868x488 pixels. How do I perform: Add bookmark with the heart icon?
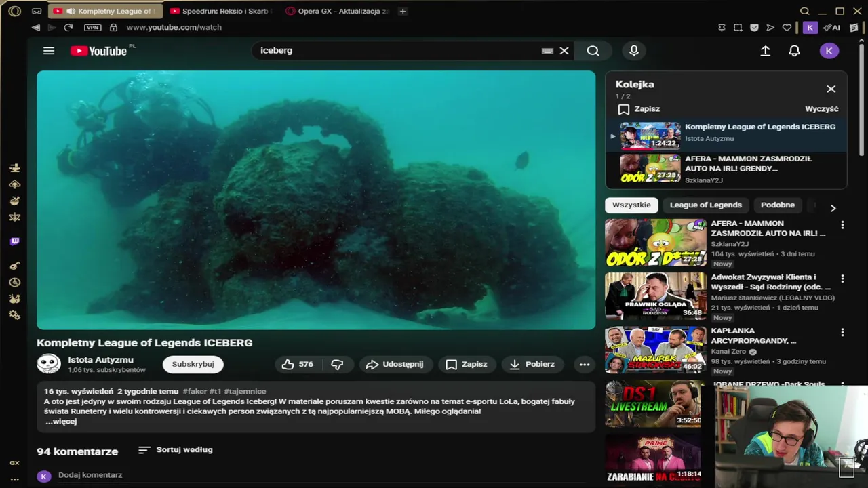787,28
